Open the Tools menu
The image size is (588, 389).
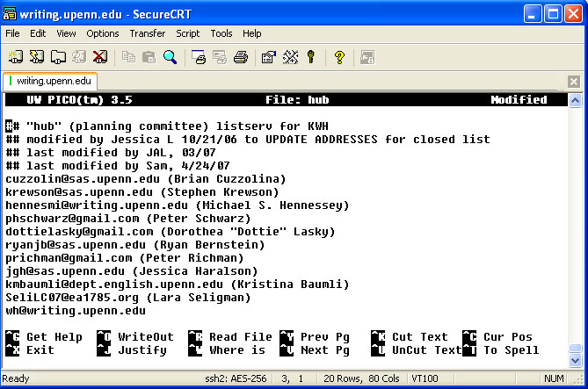click(x=221, y=33)
